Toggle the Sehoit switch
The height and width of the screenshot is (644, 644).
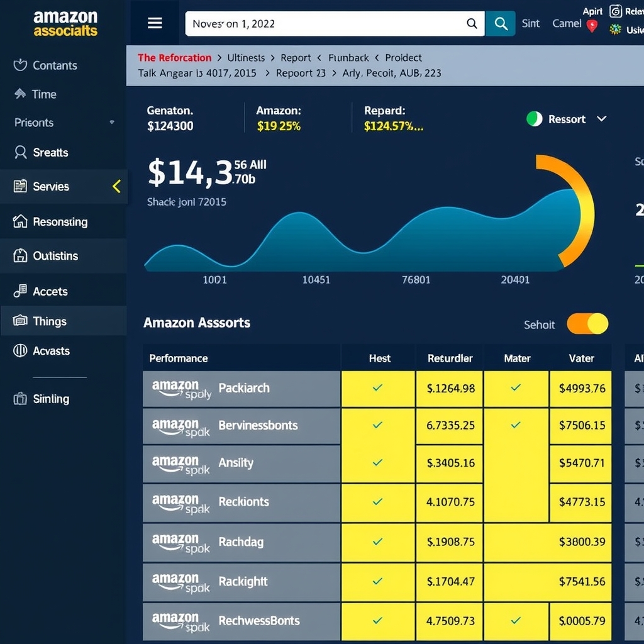point(587,324)
